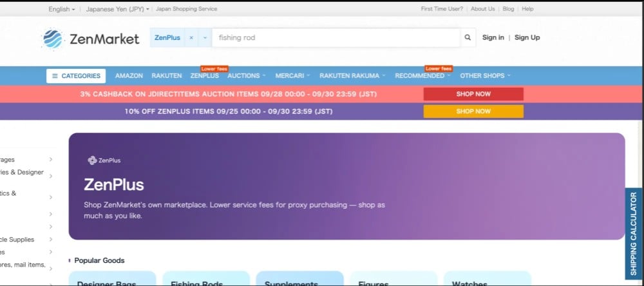Screen dimensions: 644x286
Task: Click the ZenPlus hero heading
Action: pyautogui.click(x=114, y=185)
